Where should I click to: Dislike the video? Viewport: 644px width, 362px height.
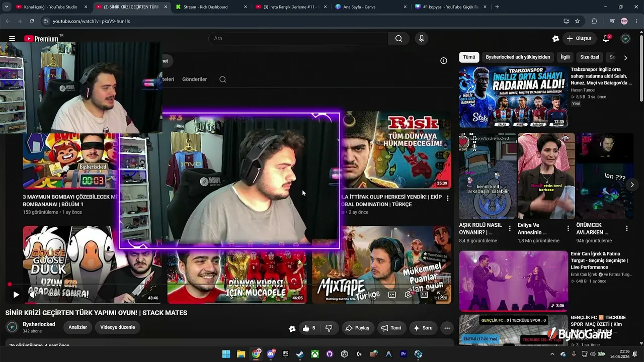click(329, 328)
